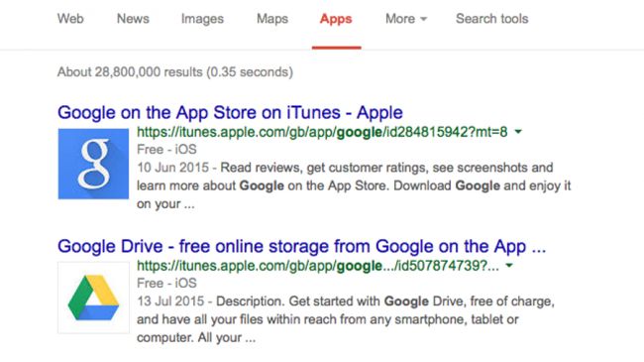Go to the Maps tab

coord(272,19)
